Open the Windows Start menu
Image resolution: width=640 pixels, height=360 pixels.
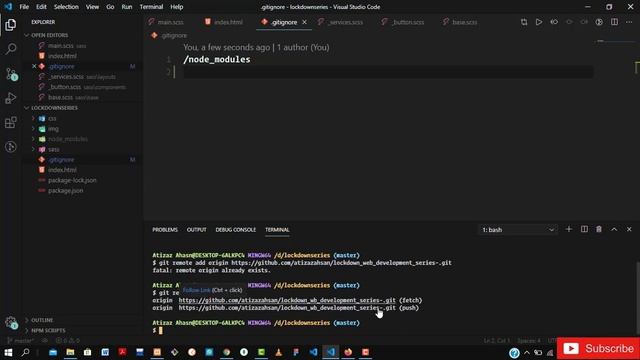pyautogui.click(x=8, y=352)
